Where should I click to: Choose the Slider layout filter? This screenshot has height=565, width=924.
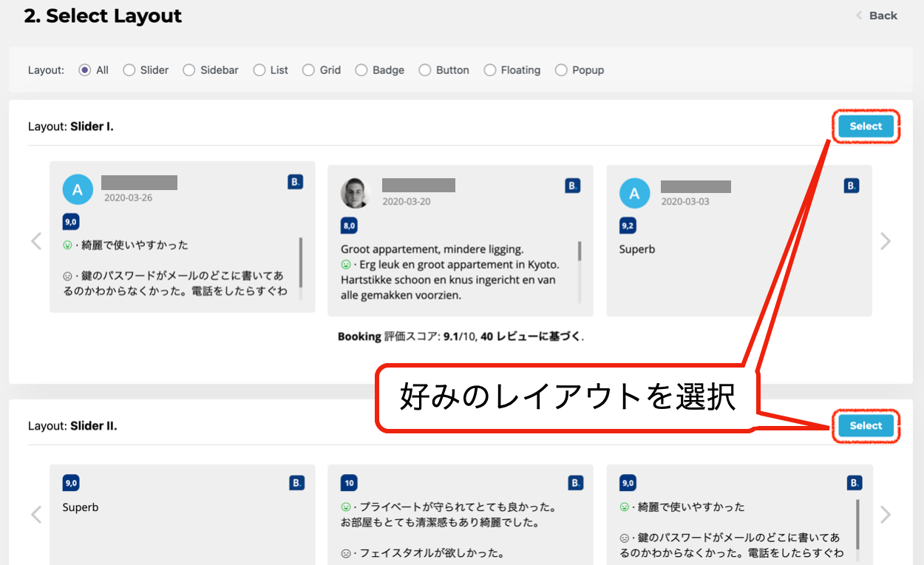tap(129, 70)
